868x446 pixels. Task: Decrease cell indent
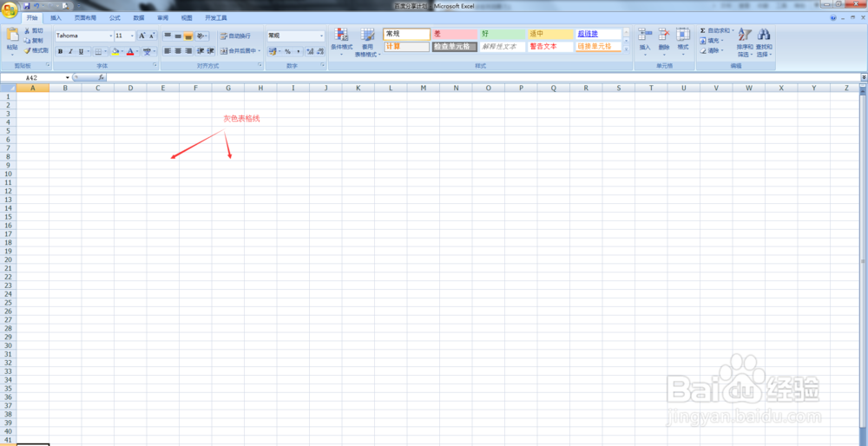[x=201, y=51]
